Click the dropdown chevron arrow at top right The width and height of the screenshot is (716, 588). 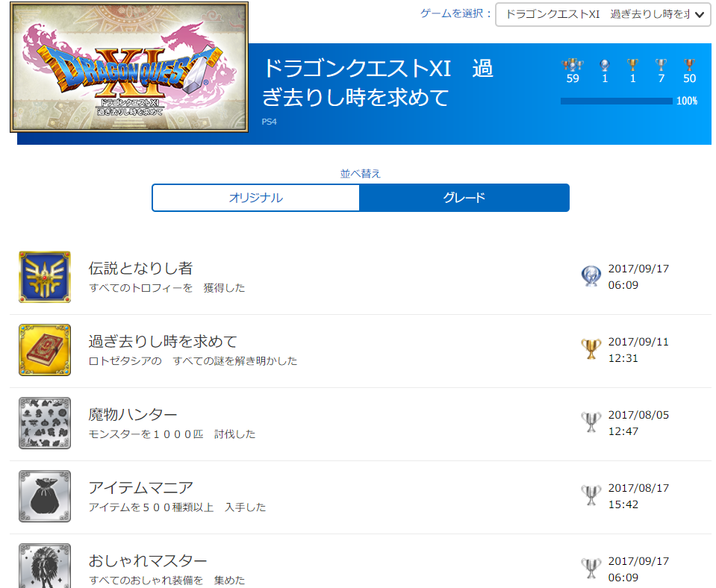click(699, 15)
